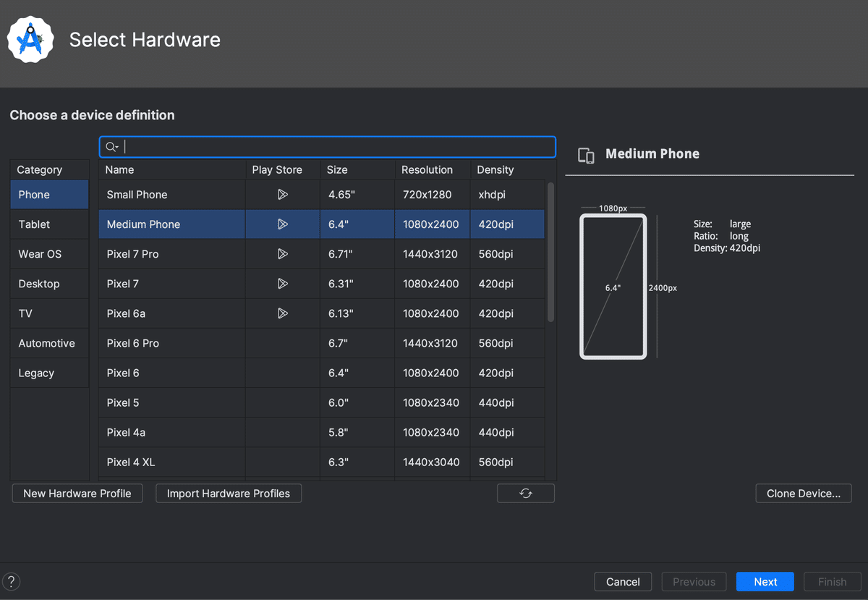This screenshot has height=600, width=868.
Task: Sort by the Play Store column header
Action: [283, 169]
